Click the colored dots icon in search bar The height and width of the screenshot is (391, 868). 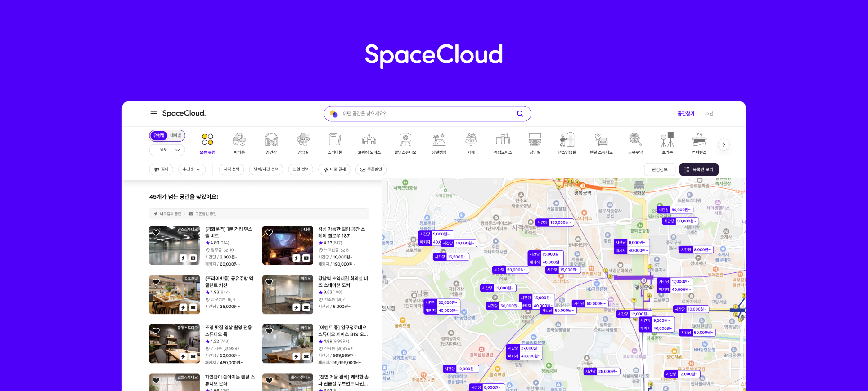pyautogui.click(x=333, y=114)
